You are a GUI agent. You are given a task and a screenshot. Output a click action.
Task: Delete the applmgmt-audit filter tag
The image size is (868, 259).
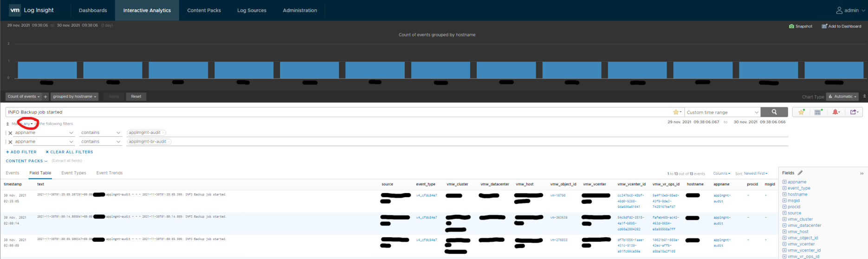[164, 133]
